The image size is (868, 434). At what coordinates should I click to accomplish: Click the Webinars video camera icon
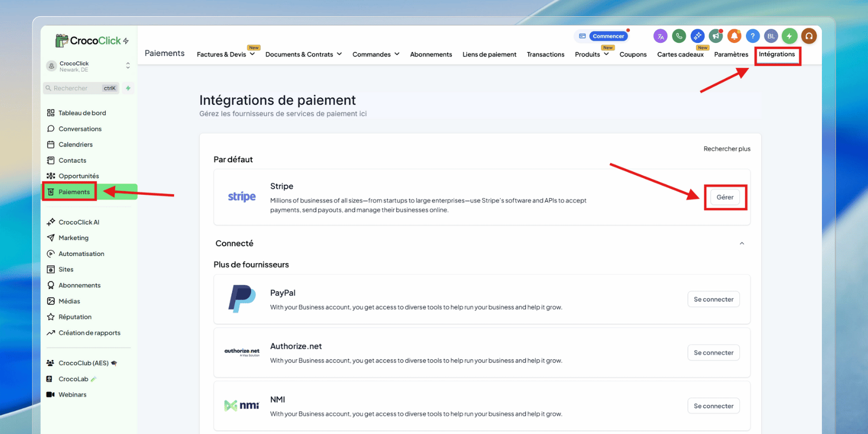[x=50, y=394]
